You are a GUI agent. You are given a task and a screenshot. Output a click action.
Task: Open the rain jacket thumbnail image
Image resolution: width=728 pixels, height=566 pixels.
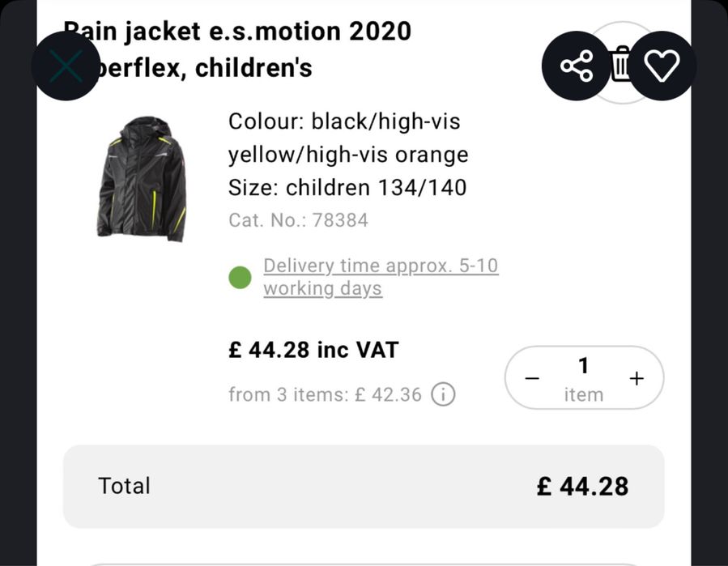142,178
